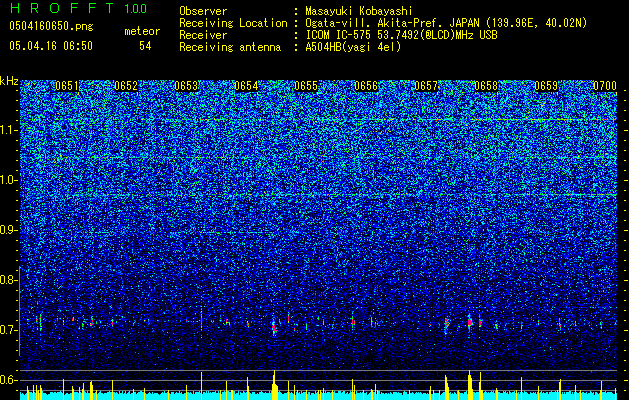Screen dimensions: 629x400
Task: Click the file name 0504160650.png
Action: pos(51,26)
